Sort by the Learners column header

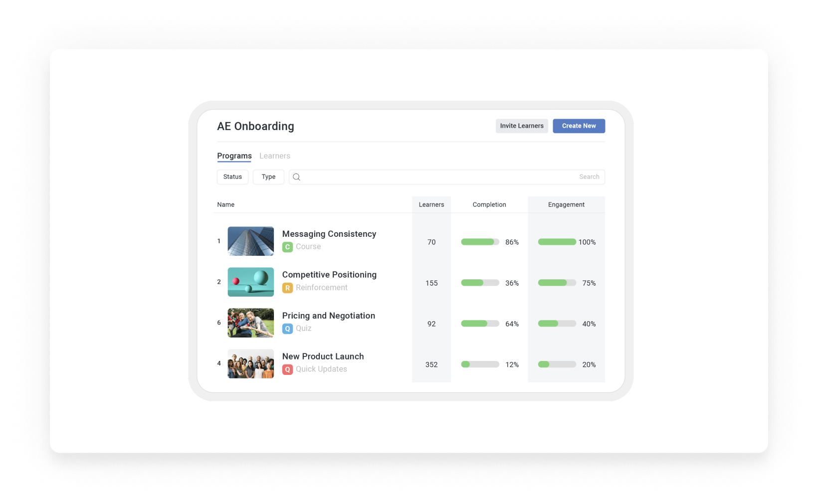[431, 205]
